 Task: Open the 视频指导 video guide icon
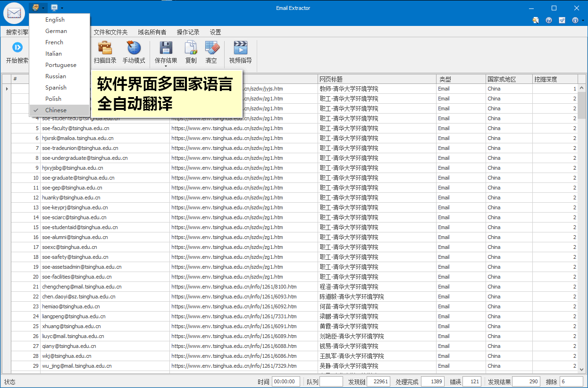(240, 47)
